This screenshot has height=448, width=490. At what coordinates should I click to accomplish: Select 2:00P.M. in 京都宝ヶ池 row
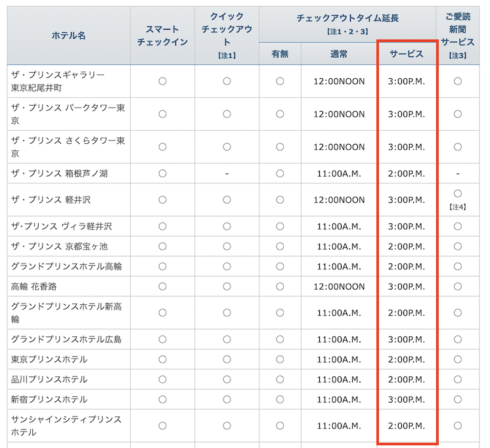tap(407, 247)
